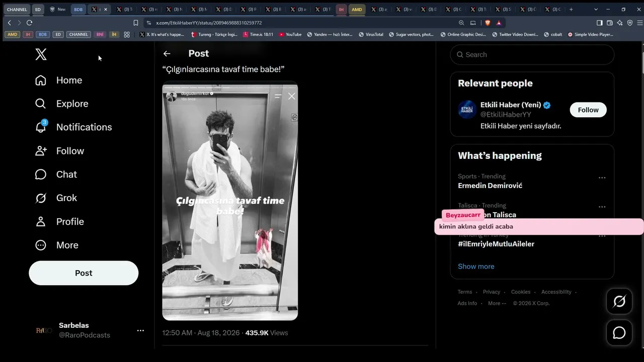The image size is (644, 362).
Task: Click the Follow person-plus icon in sidebar
Action: (x=41, y=151)
